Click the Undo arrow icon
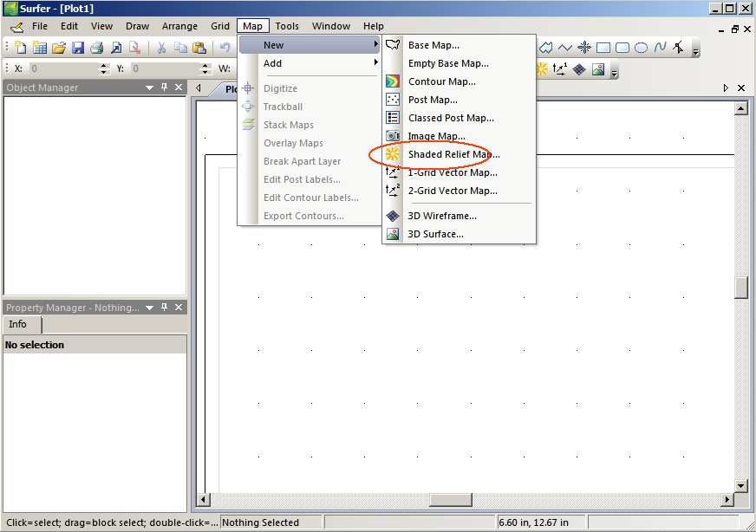 pyautogui.click(x=225, y=48)
